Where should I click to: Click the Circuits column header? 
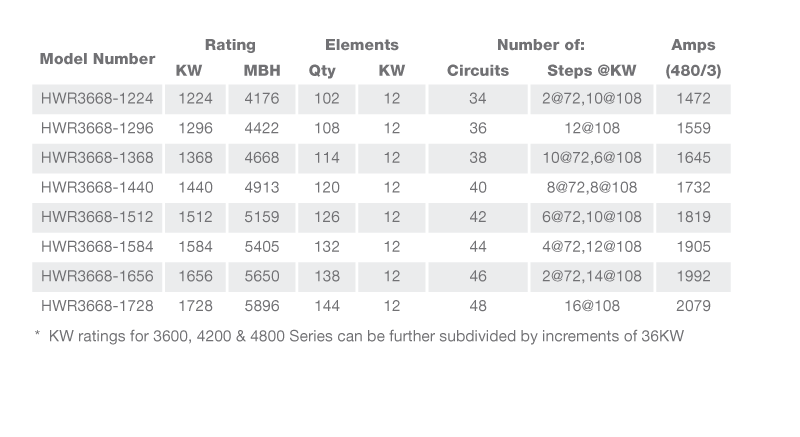(478, 70)
